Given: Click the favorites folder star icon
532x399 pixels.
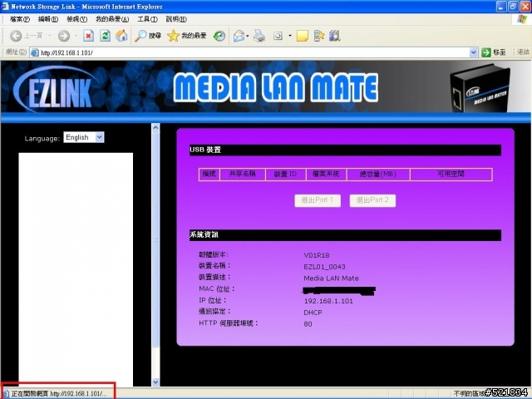Looking at the screenshot, I should pos(319,36).
